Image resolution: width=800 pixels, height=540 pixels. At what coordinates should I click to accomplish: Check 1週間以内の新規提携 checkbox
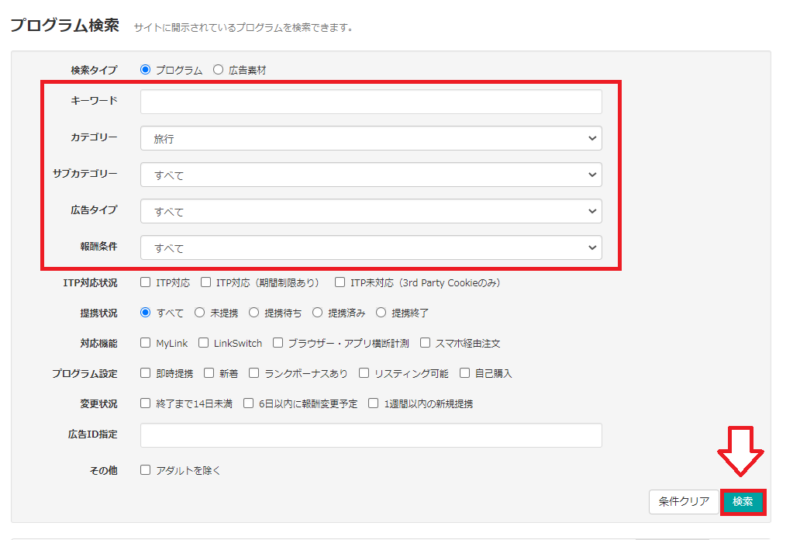(x=373, y=403)
